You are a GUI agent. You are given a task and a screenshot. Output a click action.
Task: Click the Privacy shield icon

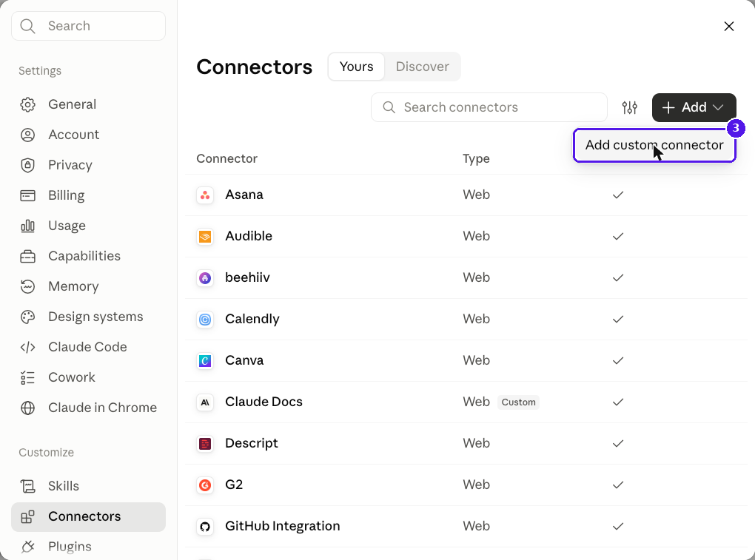[28, 165]
